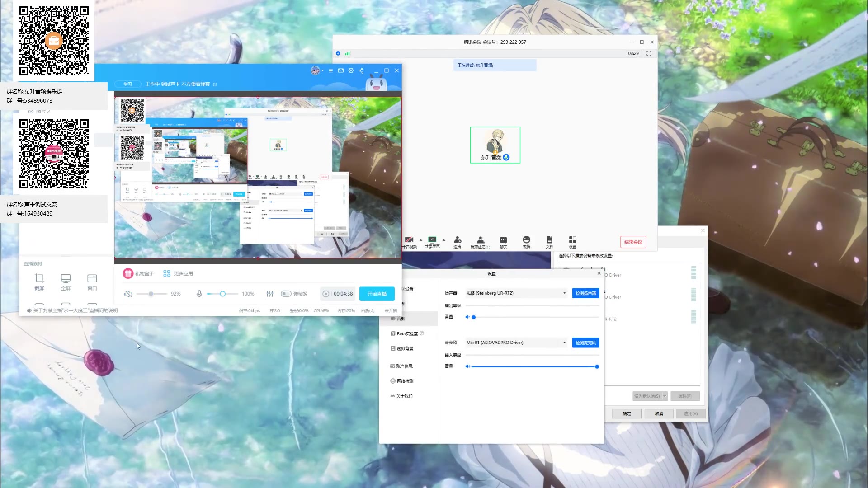868x488 pixels.
Task: Click cancel (取消) in sound dialog
Action: pyautogui.click(x=659, y=413)
